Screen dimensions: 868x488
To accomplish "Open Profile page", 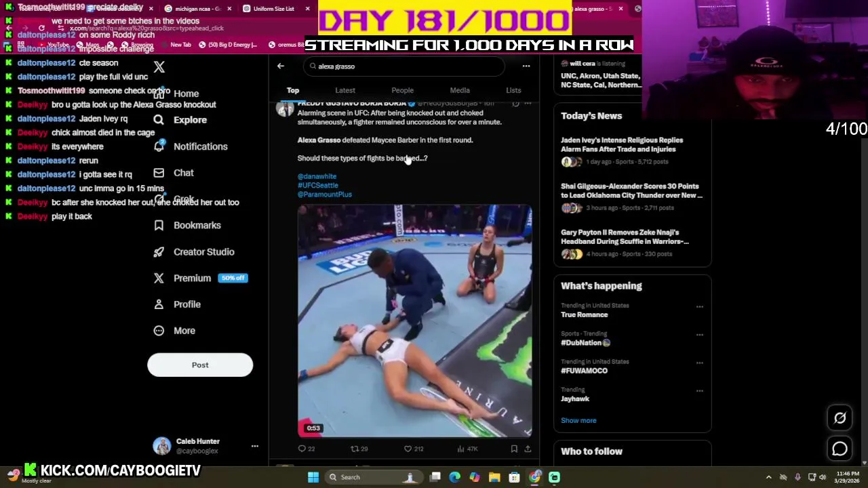I will 178,304.
